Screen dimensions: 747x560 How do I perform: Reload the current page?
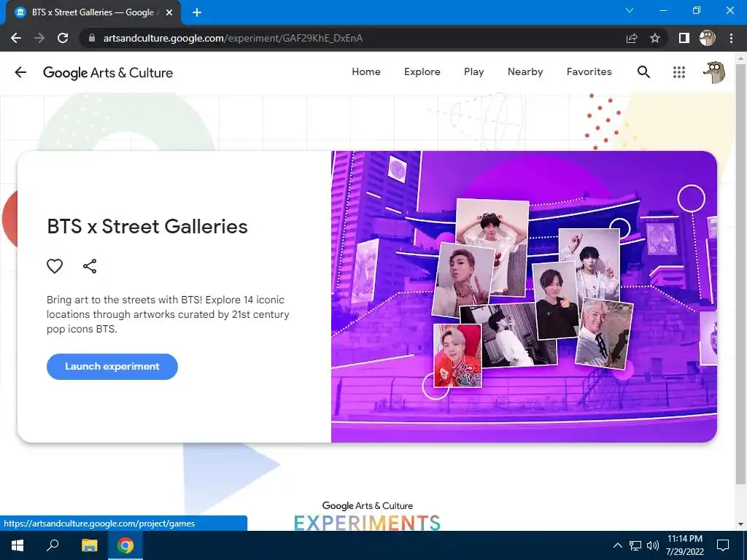coord(63,38)
